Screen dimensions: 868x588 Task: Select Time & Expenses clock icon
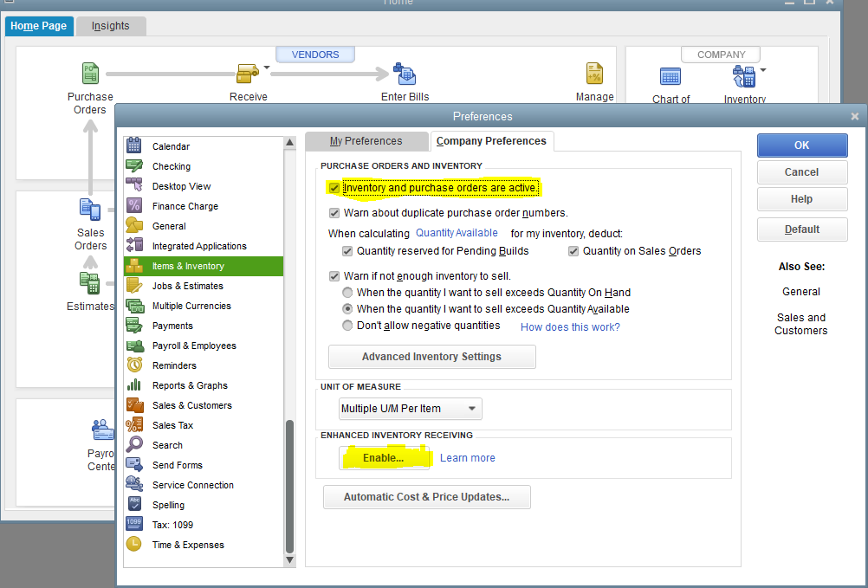pyautogui.click(x=134, y=545)
